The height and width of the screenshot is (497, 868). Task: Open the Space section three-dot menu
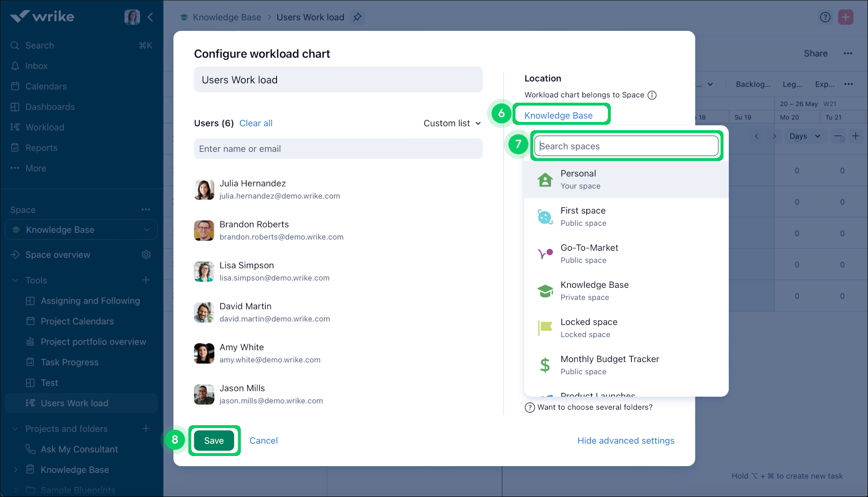[146, 210]
